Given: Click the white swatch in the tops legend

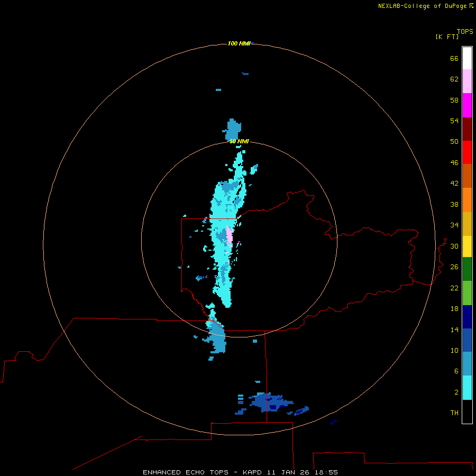Looking at the screenshot, I should [x=467, y=58].
